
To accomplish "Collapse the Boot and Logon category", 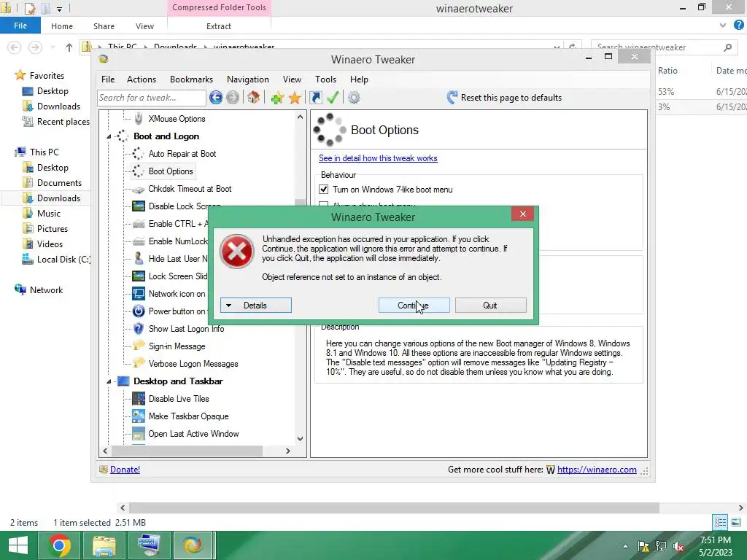I will 109,136.
